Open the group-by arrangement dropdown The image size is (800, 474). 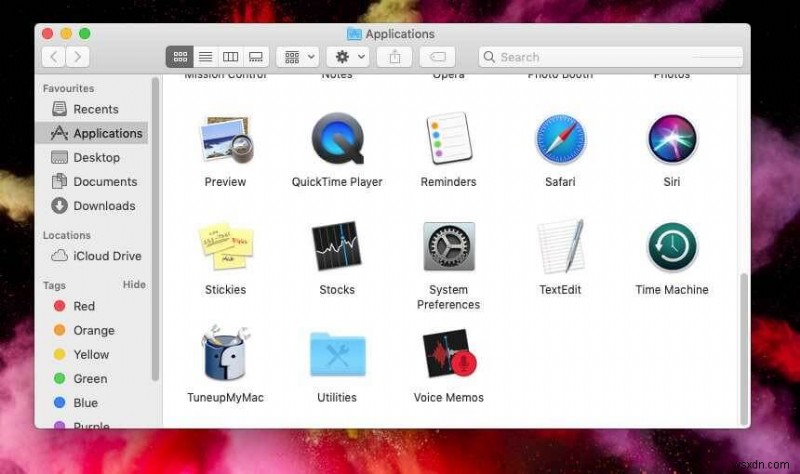[x=298, y=57]
